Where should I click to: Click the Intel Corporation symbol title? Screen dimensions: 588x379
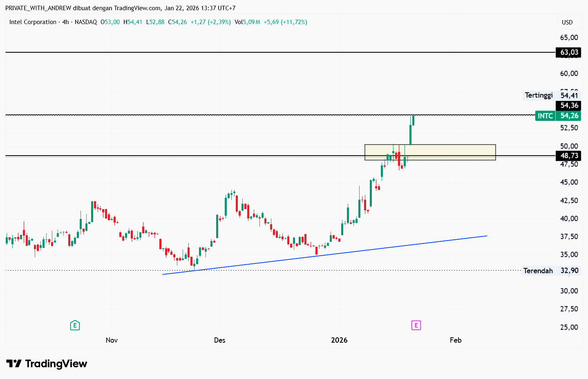point(33,22)
